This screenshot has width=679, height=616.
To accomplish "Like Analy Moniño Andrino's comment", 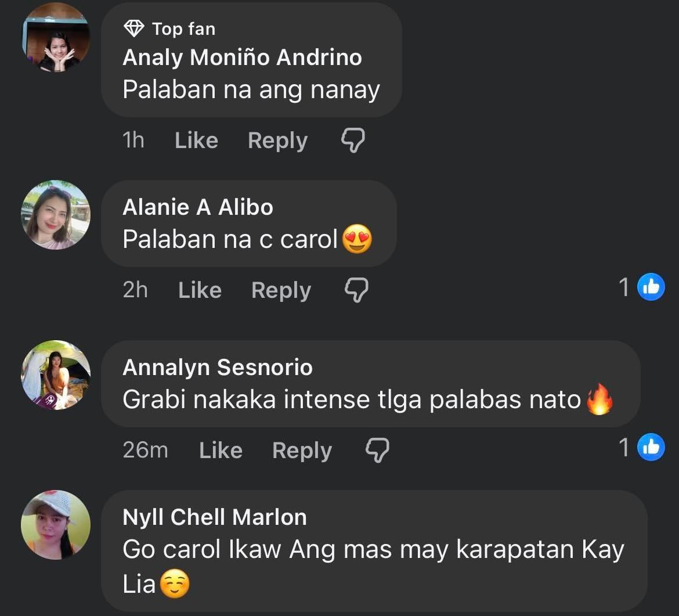I will [196, 141].
